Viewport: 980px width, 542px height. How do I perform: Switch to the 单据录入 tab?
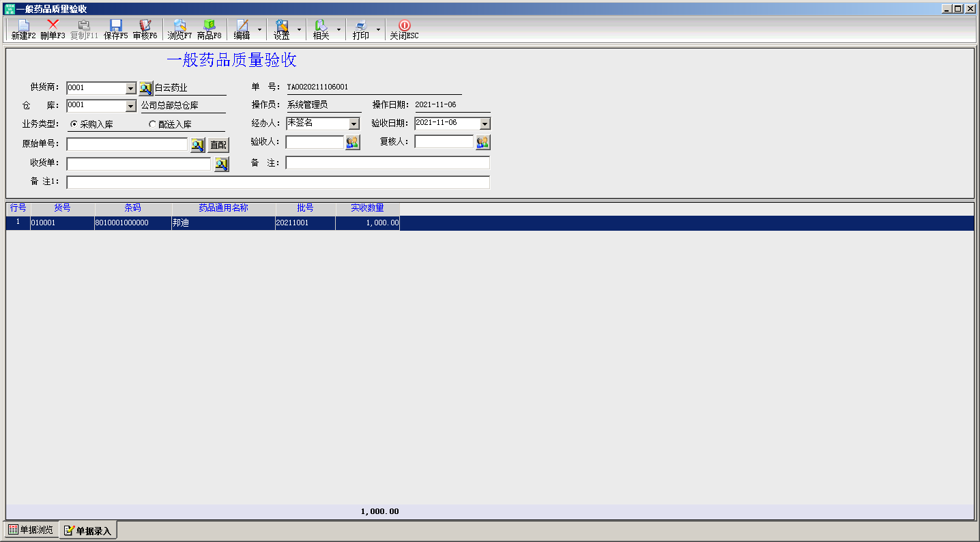88,530
